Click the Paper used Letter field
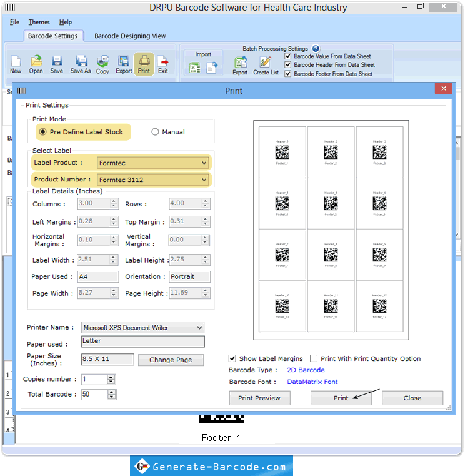The width and height of the screenshot is (465, 476). coord(143,342)
